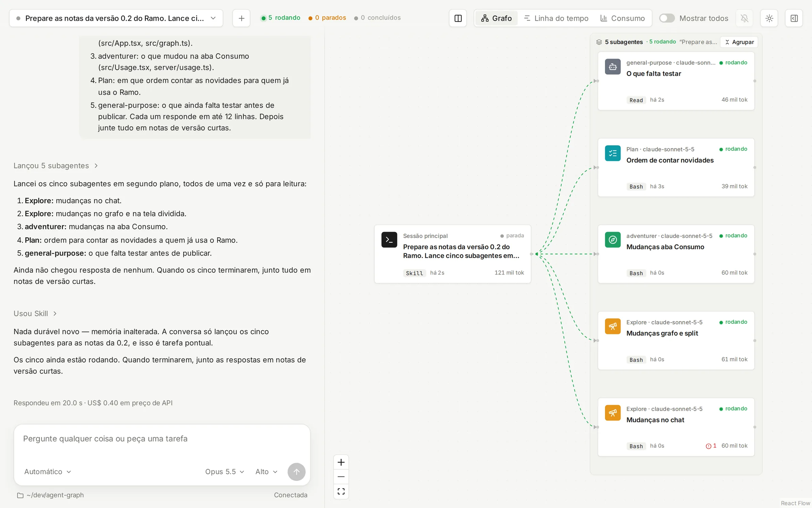This screenshot has width=812, height=508.
Task: Select the Ordem de contar novidades node
Action: [676, 167]
